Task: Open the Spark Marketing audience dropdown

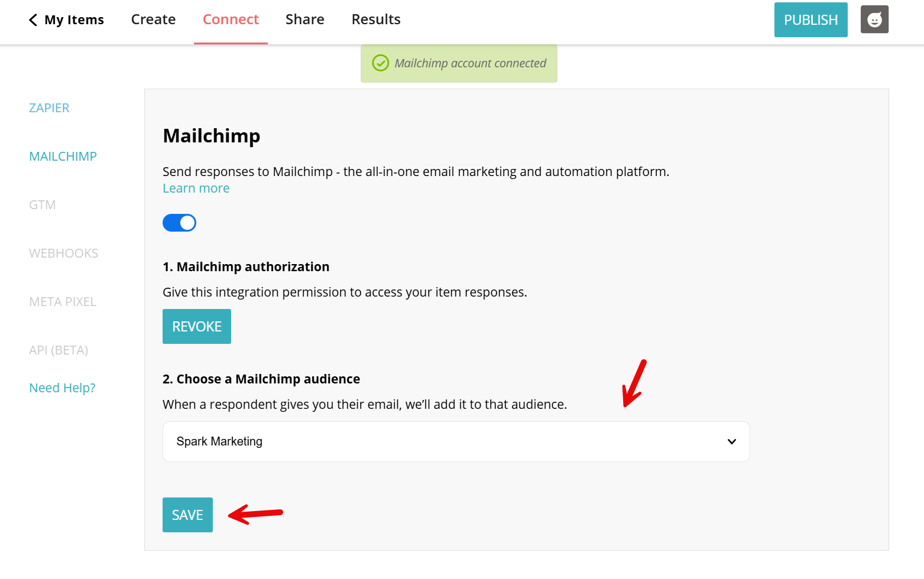Action: click(455, 441)
